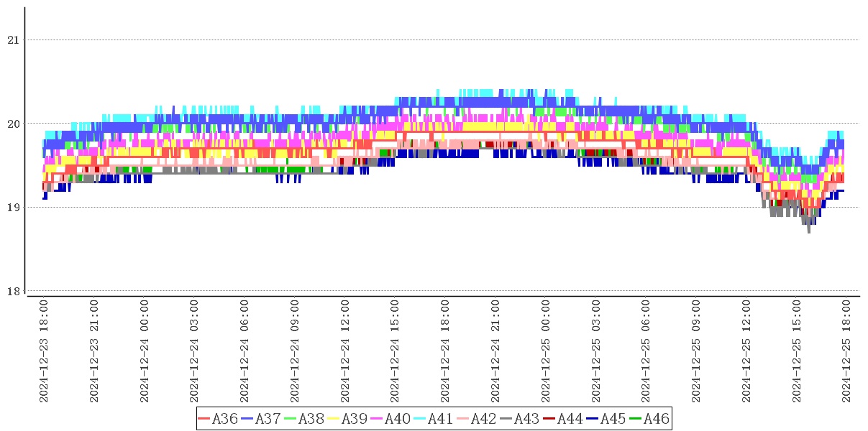The height and width of the screenshot is (431, 868).
Task: Select the 19 label on the y-axis
Action: [x=12, y=208]
